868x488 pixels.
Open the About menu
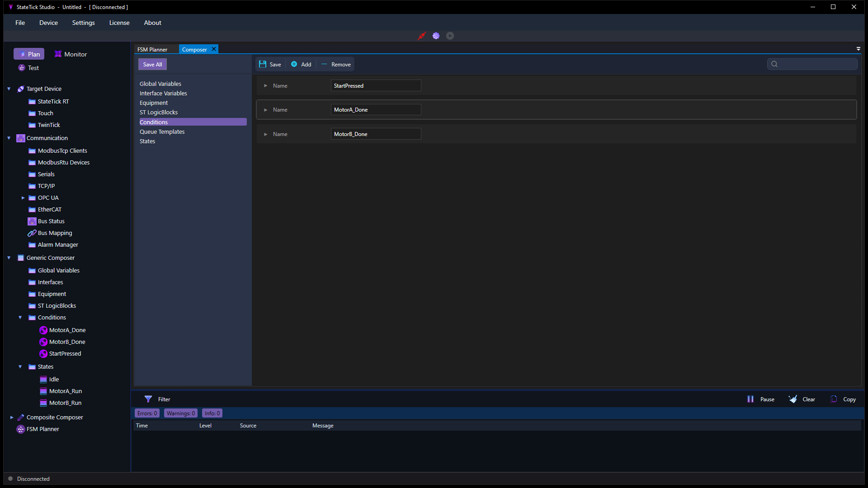point(152,23)
